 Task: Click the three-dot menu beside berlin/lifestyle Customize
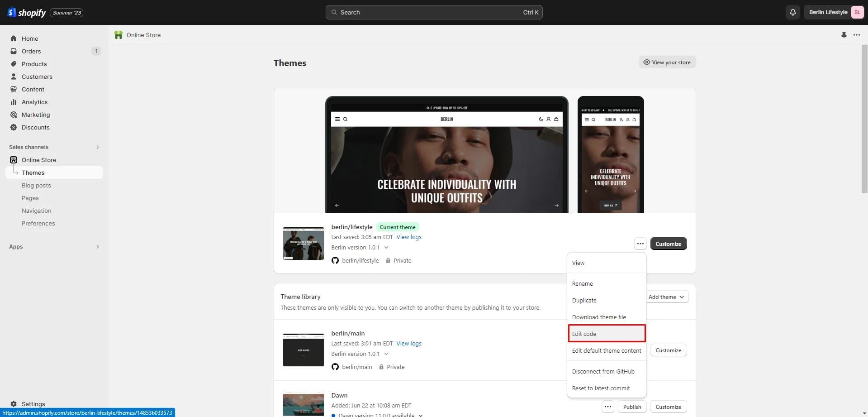click(640, 244)
